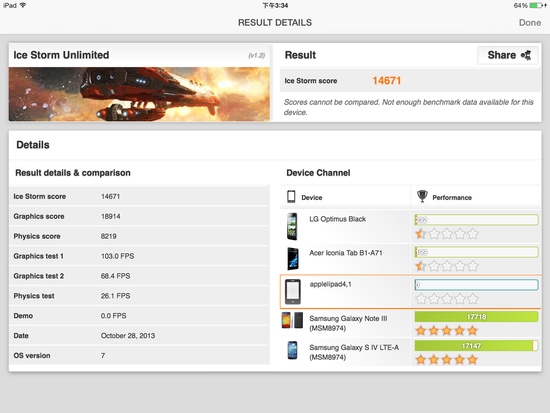Select the Demo value 0.0 FPS
Viewport: 550px width, 413px height.
coord(113,316)
